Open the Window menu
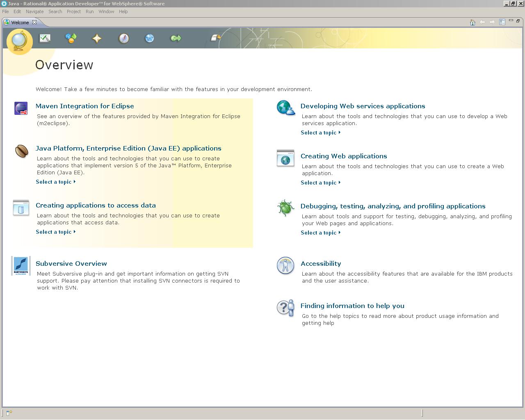Image resolution: width=525 pixels, height=420 pixels. [x=106, y=11]
